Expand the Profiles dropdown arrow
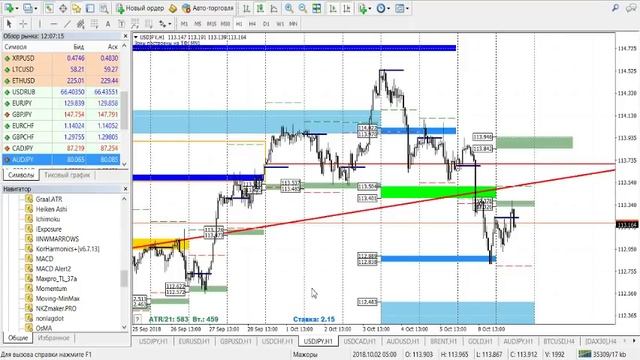The width and height of the screenshot is (640, 360). pyautogui.click(x=36, y=8)
